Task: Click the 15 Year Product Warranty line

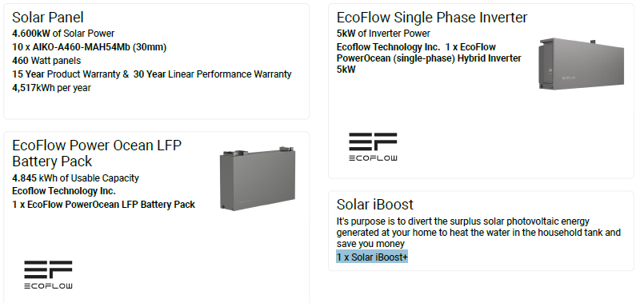Action: click(151, 74)
